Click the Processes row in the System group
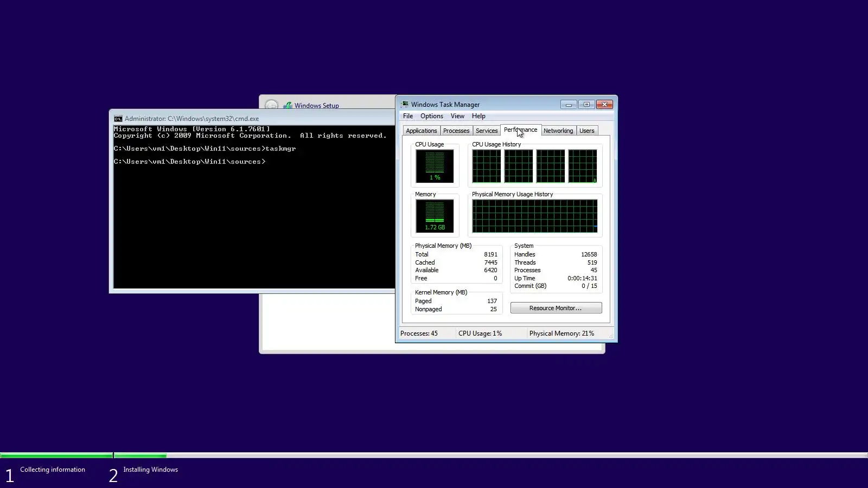The image size is (868, 488). [556, 270]
